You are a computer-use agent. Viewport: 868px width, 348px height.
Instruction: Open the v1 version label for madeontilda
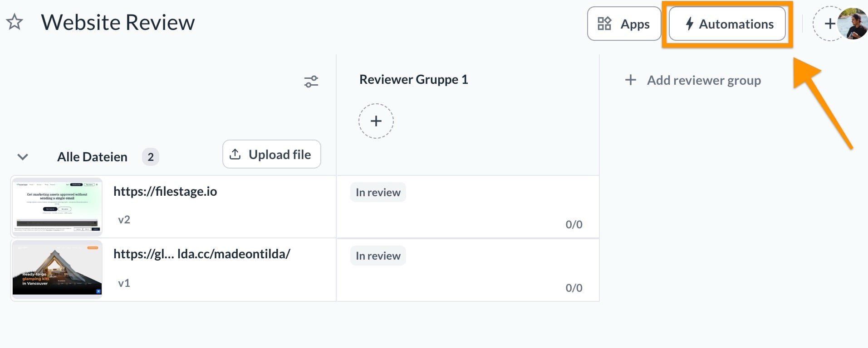(124, 283)
